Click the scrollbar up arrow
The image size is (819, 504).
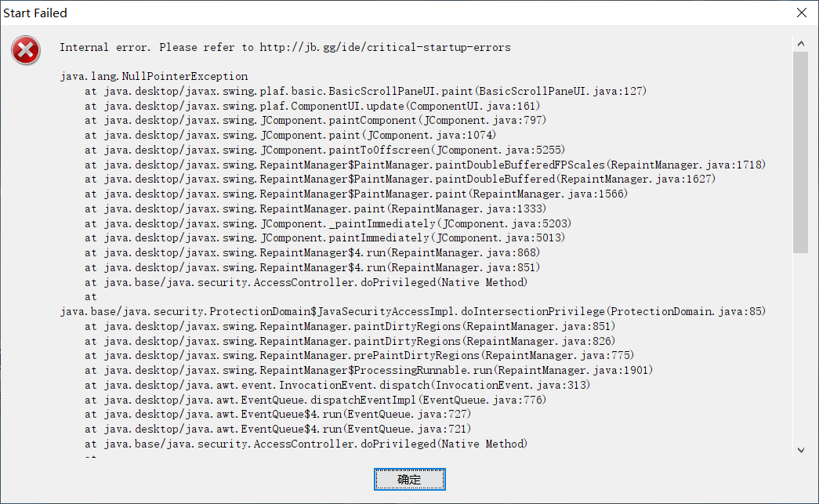coord(801,44)
